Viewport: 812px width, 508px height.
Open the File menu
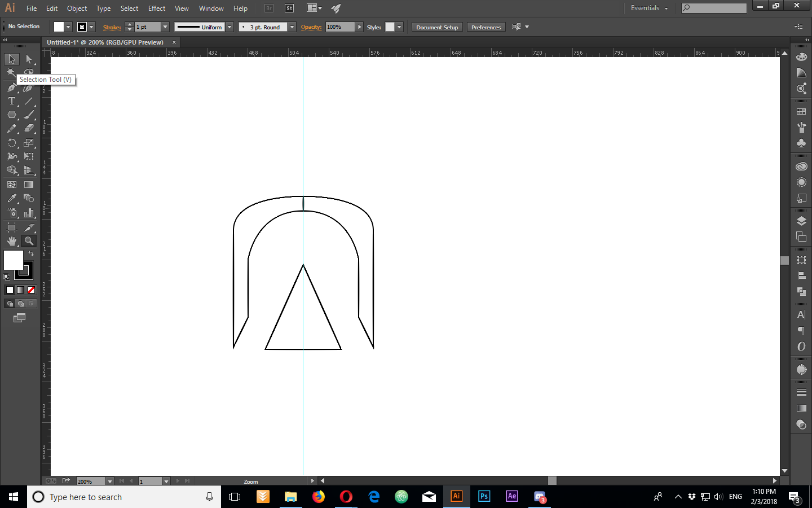point(32,8)
